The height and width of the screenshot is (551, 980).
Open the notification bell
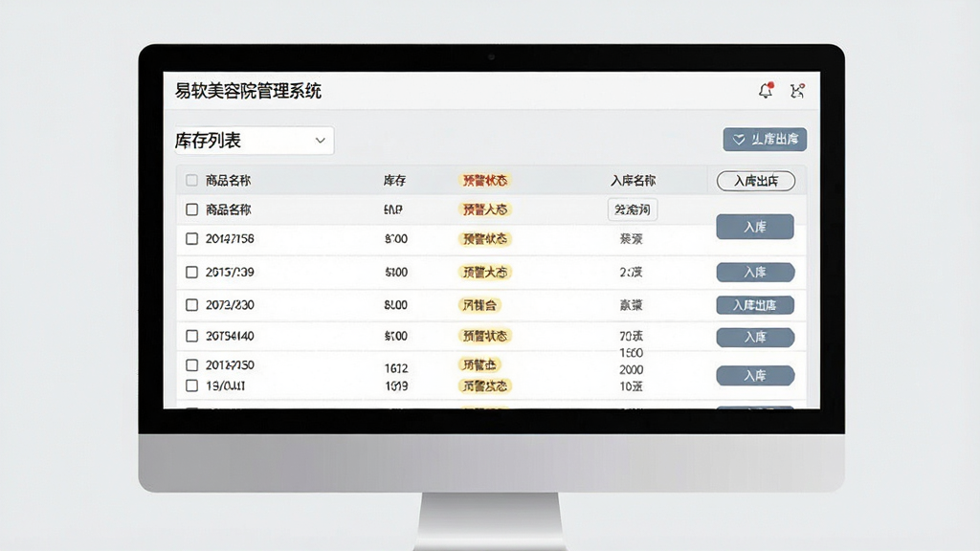(766, 91)
